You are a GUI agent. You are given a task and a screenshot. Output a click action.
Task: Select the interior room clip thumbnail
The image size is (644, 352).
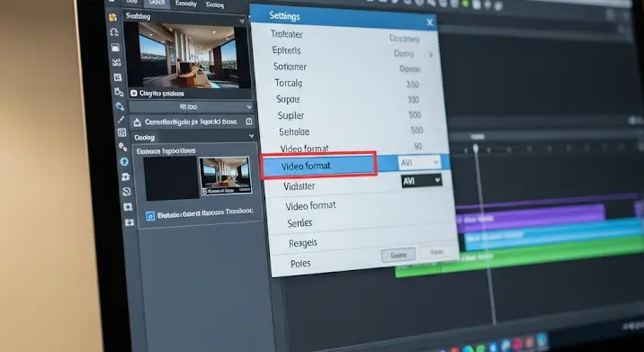pos(225,176)
